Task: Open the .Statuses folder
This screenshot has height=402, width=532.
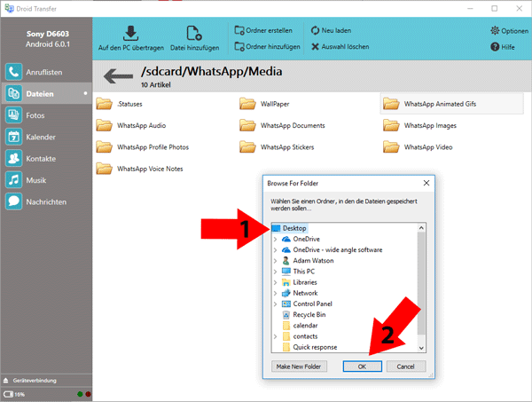Action: pos(119,104)
